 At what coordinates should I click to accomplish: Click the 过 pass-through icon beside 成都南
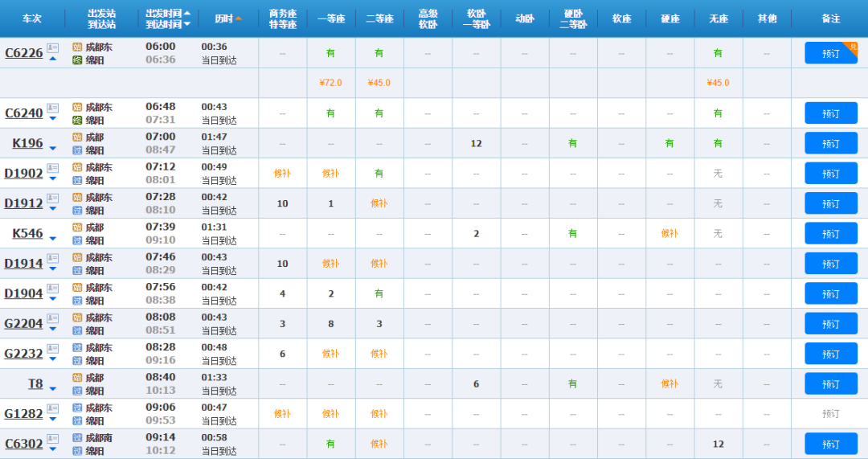pyautogui.click(x=77, y=437)
